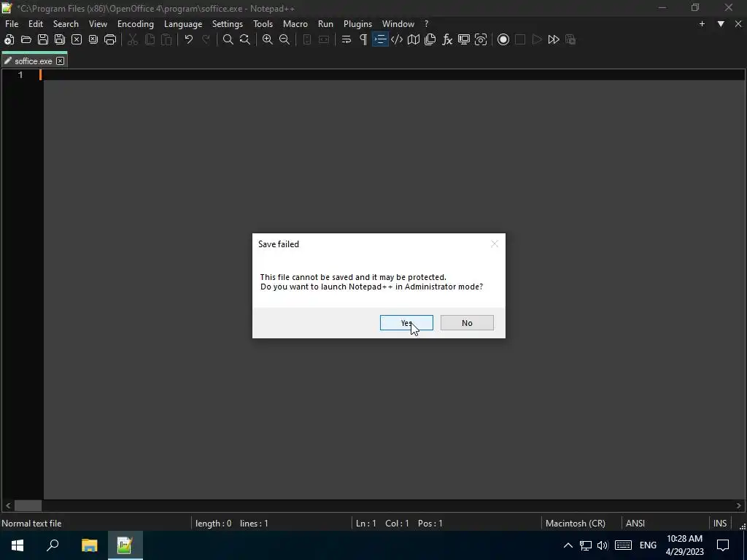Close all files via the toolbar icon

click(93, 39)
